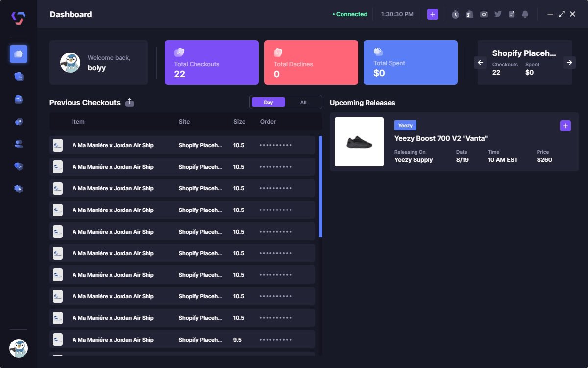Select the Yeezy tag on the release card
The width and height of the screenshot is (588, 368).
[x=405, y=125]
